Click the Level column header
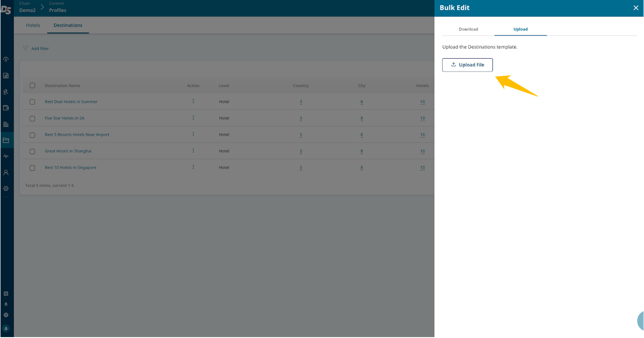Image resolution: width=644 pixels, height=338 pixels. click(x=224, y=86)
